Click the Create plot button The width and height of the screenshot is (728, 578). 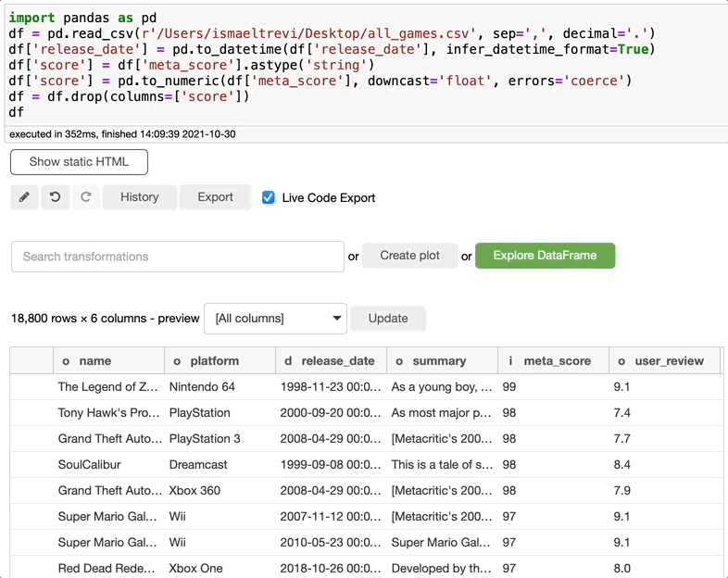click(x=409, y=256)
